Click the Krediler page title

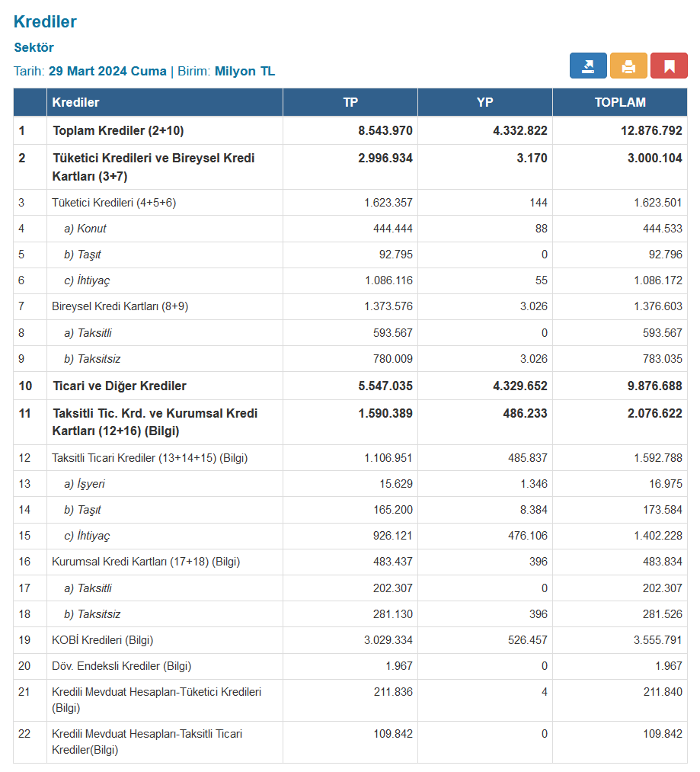click(45, 21)
